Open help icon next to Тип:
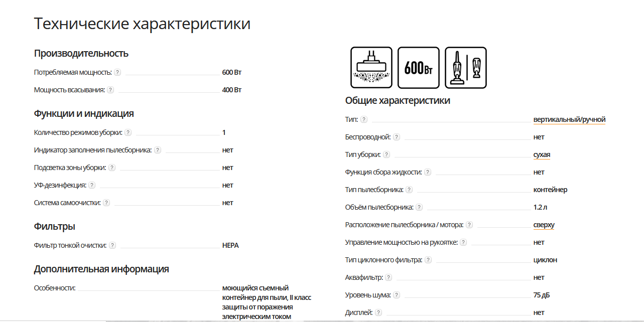644x322 pixels. (x=364, y=119)
